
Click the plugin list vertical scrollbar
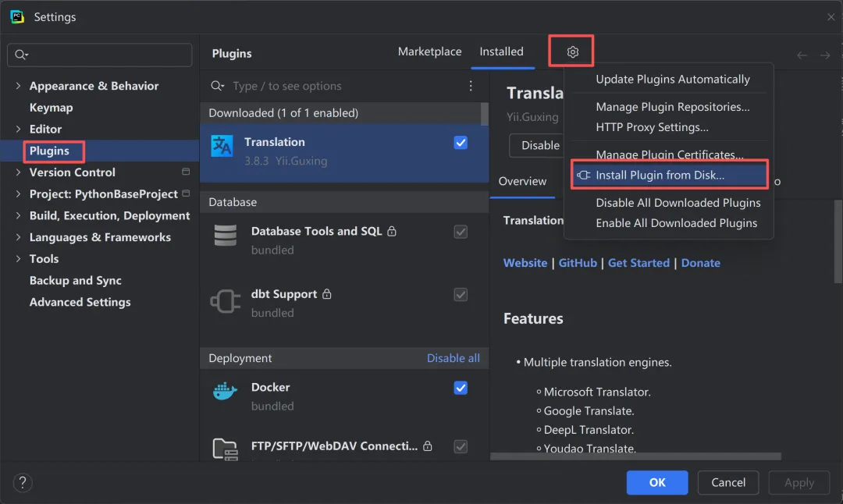485,114
